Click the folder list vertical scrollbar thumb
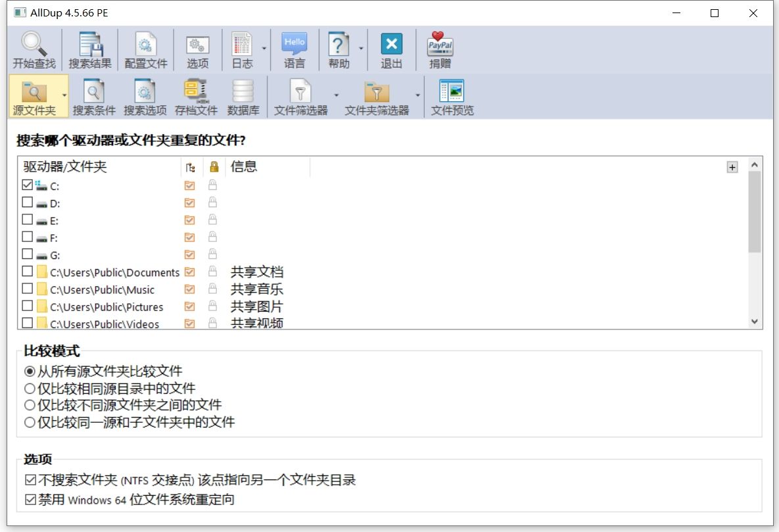The image size is (779, 532). point(754,211)
